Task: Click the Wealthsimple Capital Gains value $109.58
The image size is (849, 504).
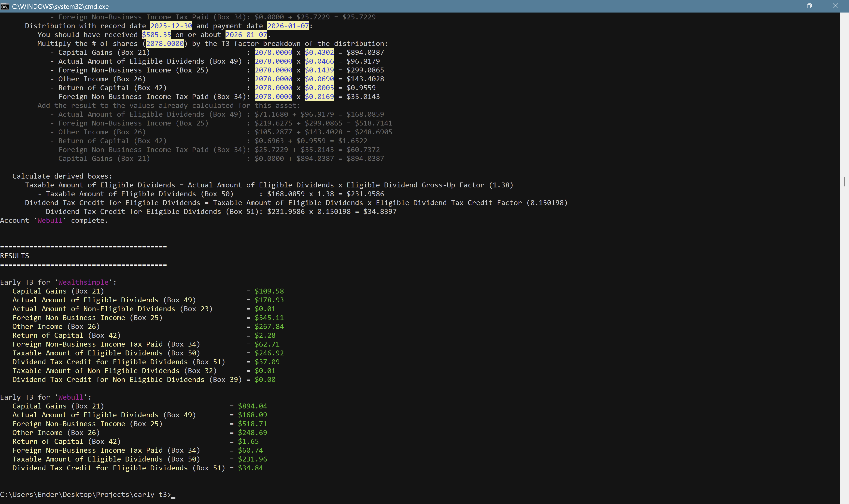Action: (x=269, y=291)
